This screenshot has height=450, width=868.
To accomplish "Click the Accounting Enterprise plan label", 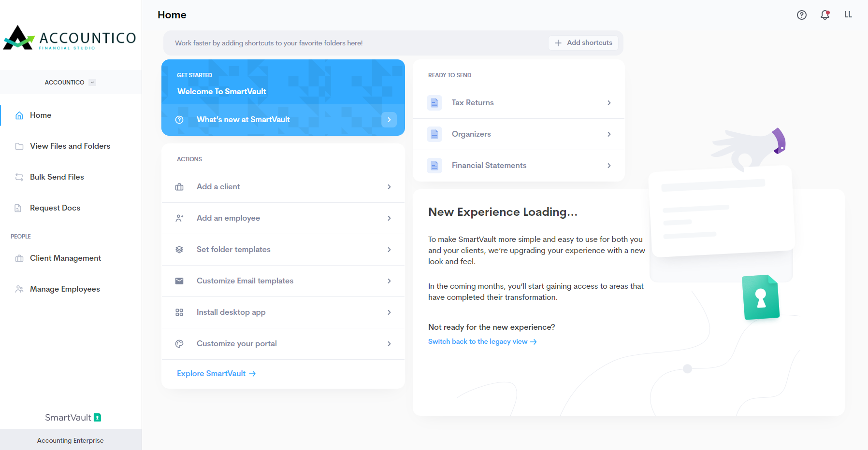I will pos(71,441).
